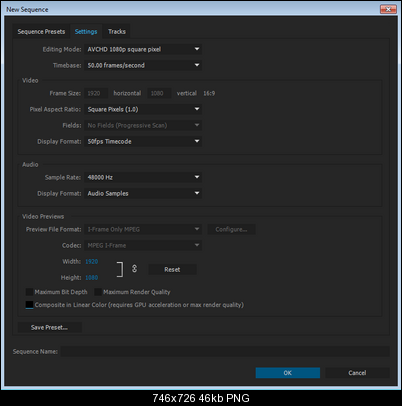Expand the Audio Samples display format dropdown
Viewport: 402px width, 406px height.
pos(143,193)
